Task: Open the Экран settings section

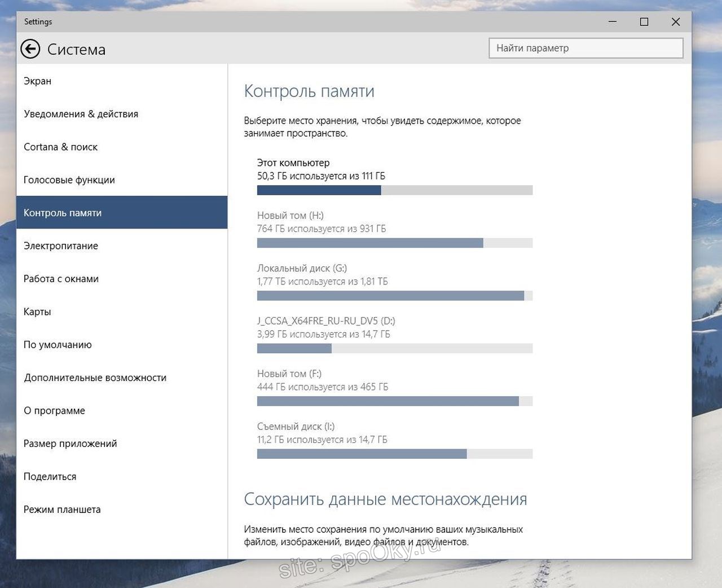Action: [37, 81]
